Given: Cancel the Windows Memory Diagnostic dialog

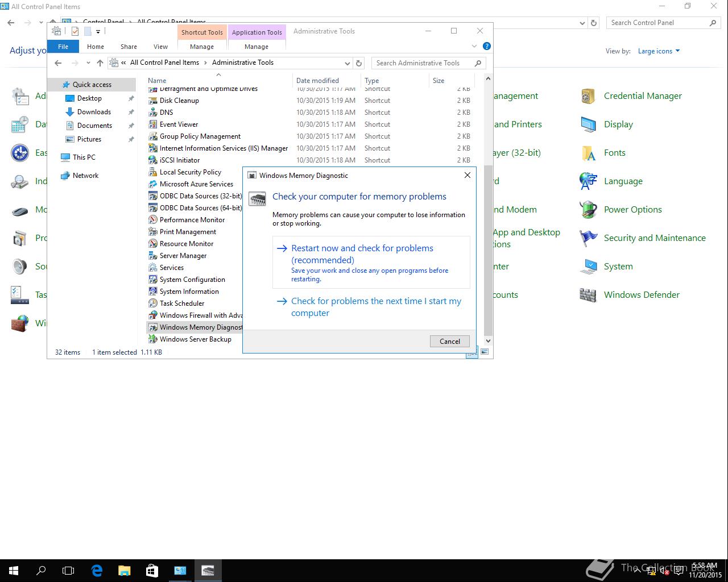Looking at the screenshot, I should point(449,341).
